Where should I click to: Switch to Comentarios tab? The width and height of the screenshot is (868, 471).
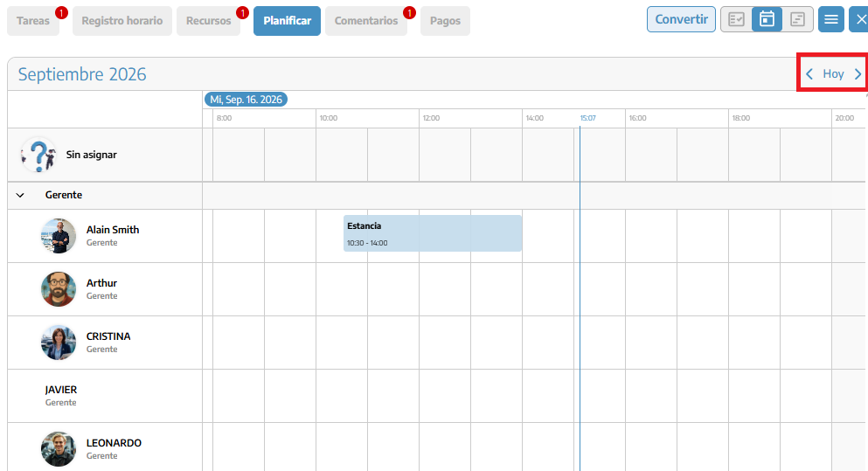point(366,21)
